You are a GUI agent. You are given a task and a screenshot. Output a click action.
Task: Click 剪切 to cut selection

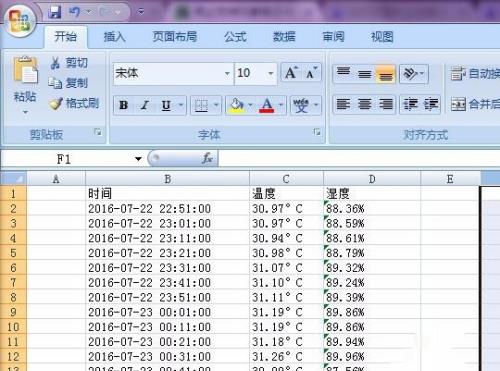[69, 62]
